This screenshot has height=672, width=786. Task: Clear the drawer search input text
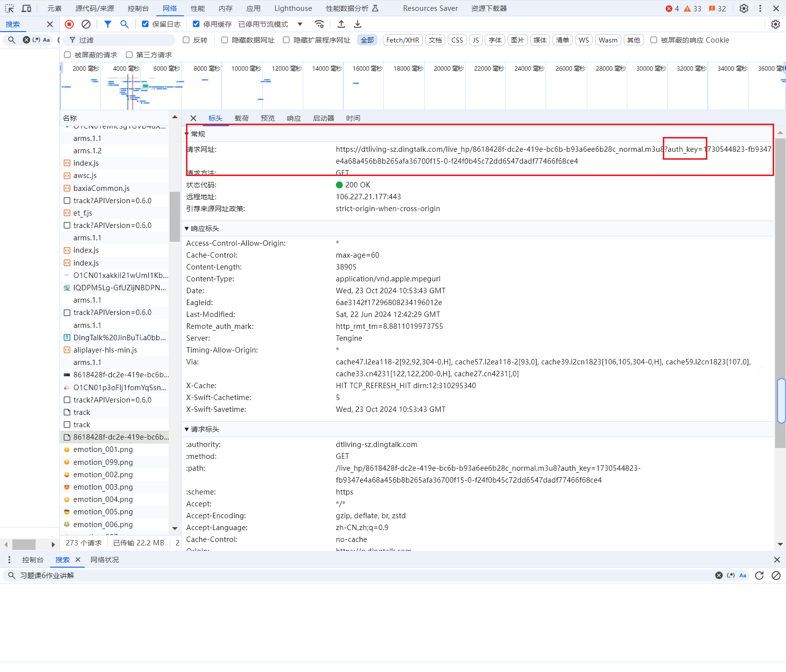click(719, 576)
